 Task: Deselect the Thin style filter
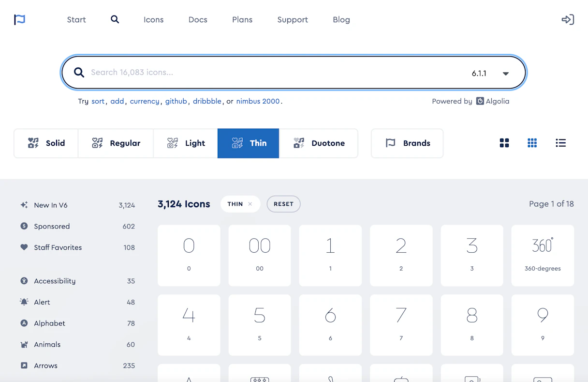[x=248, y=143]
